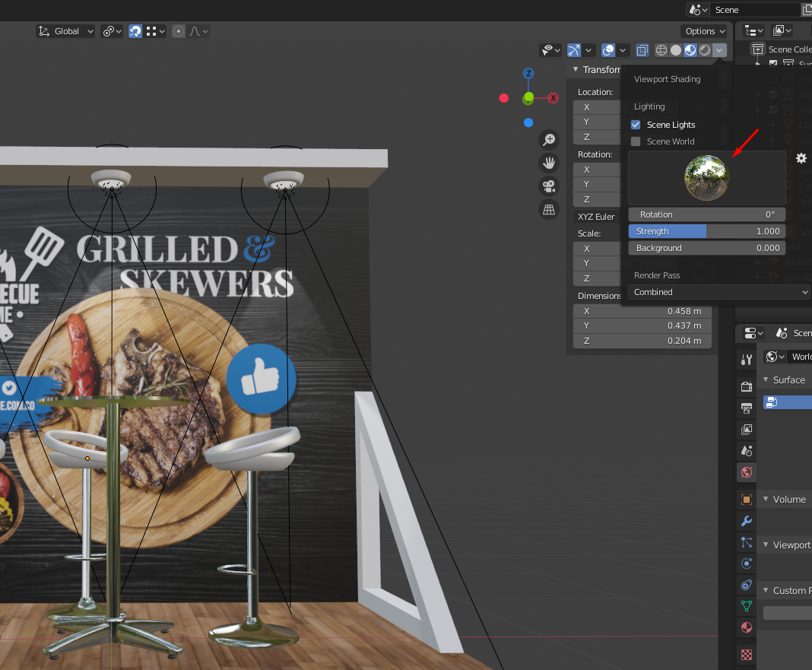Image resolution: width=812 pixels, height=670 pixels.
Task: Toggle viewport gizmos visibility
Action: [574, 50]
